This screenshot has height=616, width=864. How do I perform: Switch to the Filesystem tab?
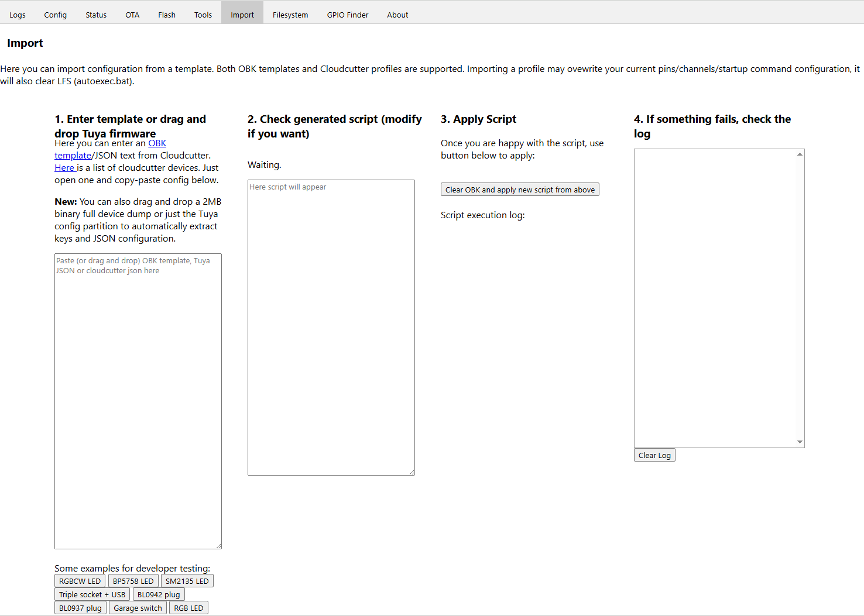(290, 15)
